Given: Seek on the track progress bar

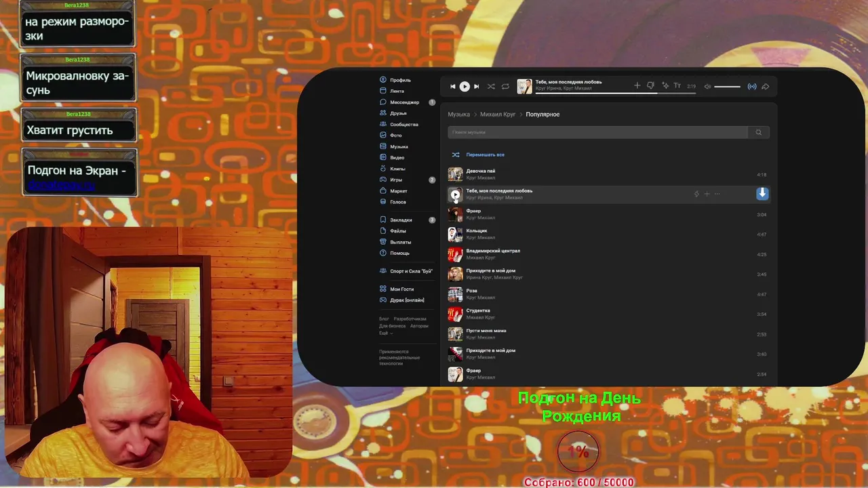Looking at the screenshot, I should [616, 93].
